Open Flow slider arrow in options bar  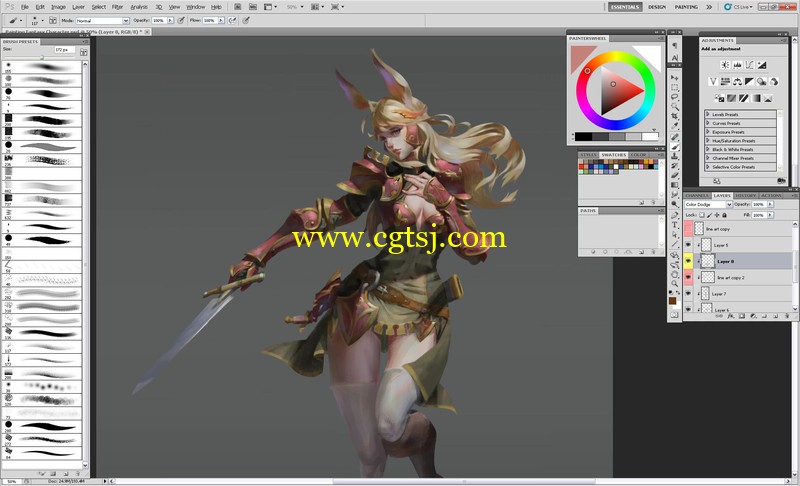pos(221,20)
